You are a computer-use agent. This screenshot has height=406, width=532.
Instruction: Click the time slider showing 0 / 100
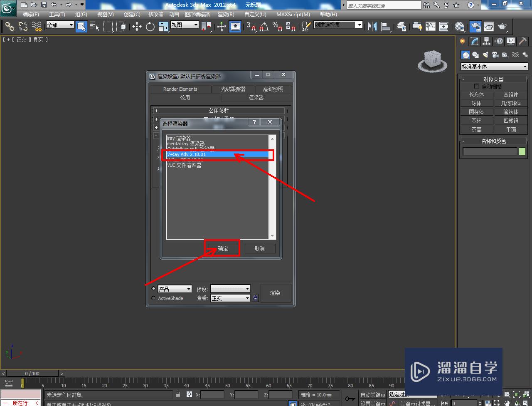pyautogui.click(x=32, y=374)
